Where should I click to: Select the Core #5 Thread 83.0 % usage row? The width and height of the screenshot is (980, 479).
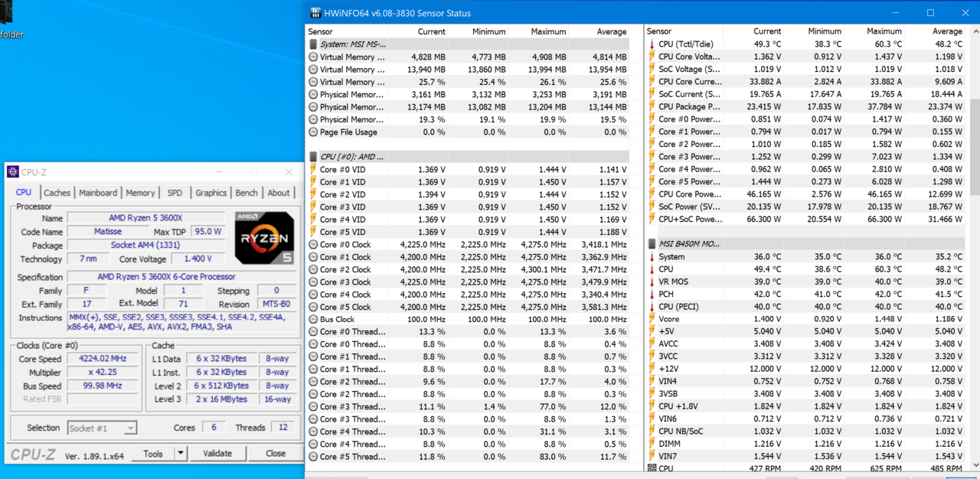468,457
